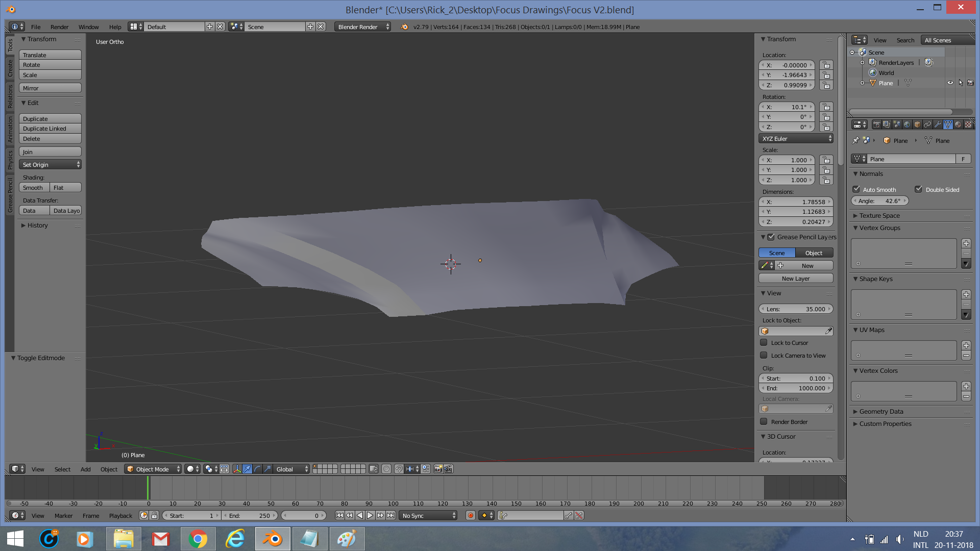Screen dimensions: 980x551
Task: Open the World properties tab icon
Action: click(x=907, y=124)
